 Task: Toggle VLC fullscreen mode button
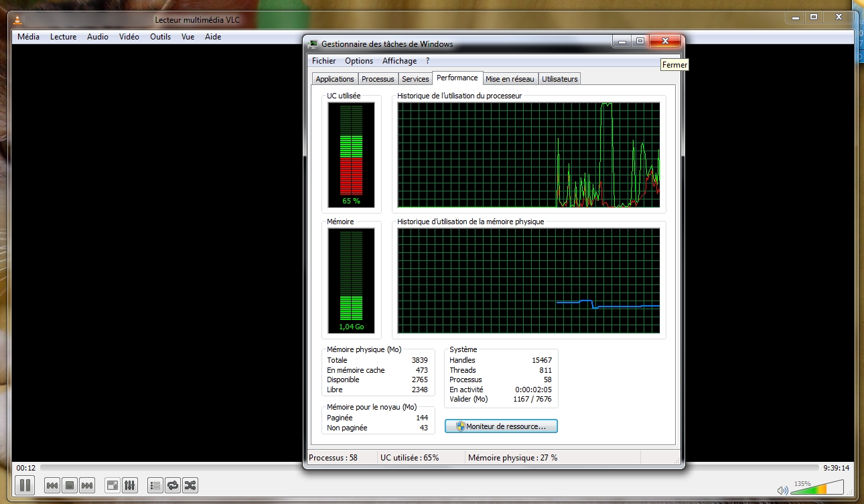[113, 485]
